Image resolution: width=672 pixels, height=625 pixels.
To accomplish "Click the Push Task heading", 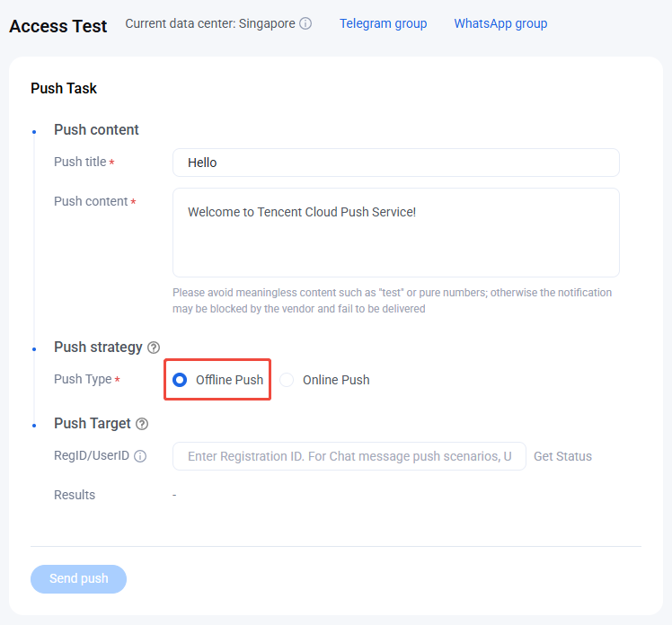I will pyautogui.click(x=64, y=88).
